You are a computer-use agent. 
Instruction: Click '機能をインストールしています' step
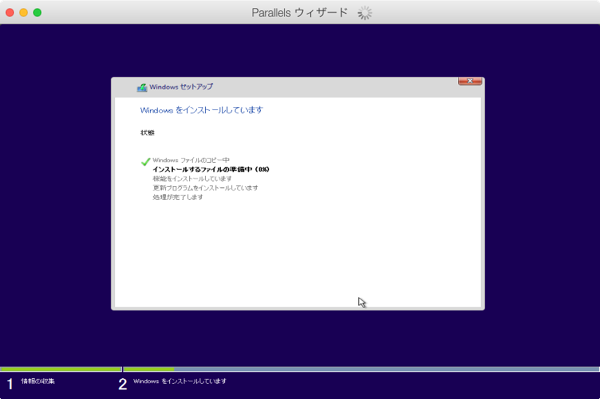coord(192,179)
